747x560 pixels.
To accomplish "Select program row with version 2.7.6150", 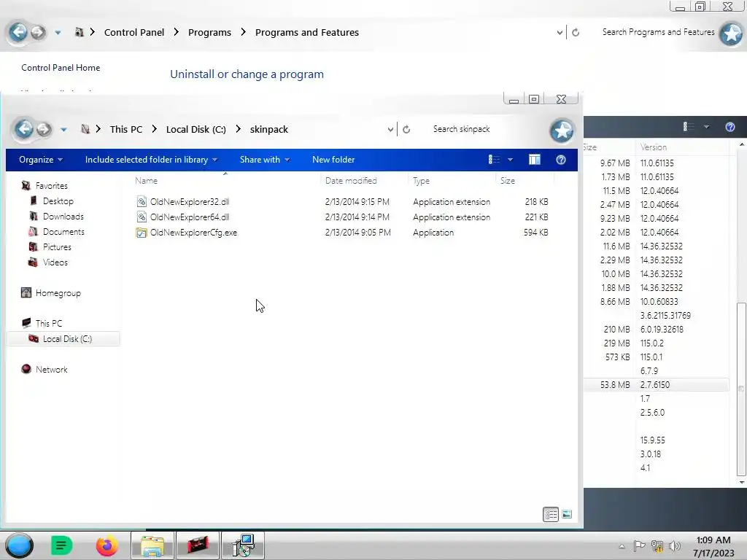I will 657,385.
